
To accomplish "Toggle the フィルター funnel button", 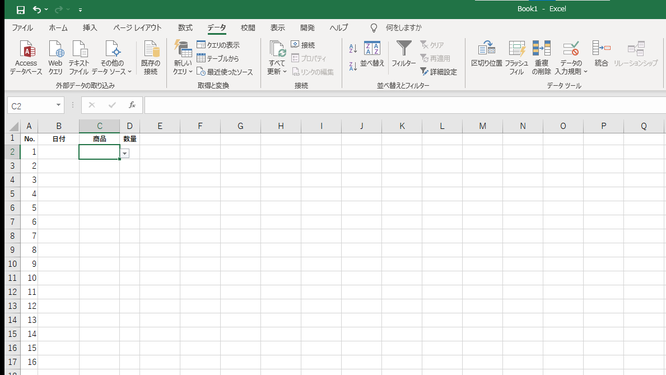I will click(x=404, y=54).
